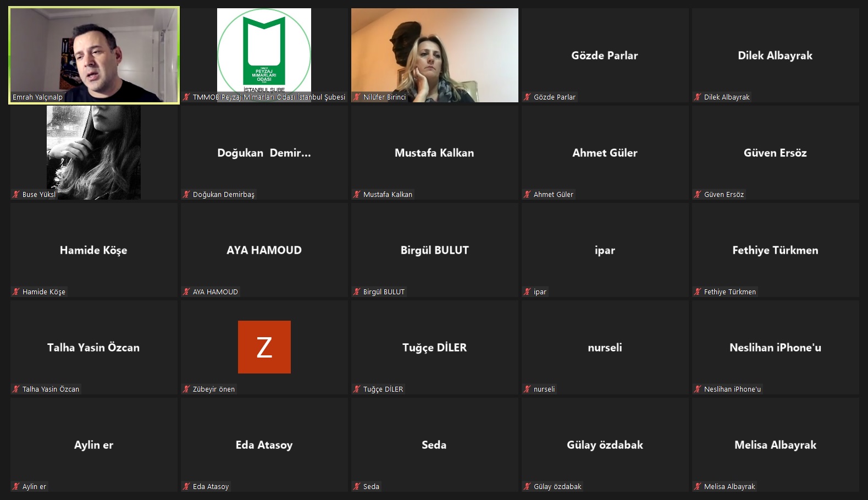Click the orange Z avatar of Zübeyir önen

(x=264, y=347)
